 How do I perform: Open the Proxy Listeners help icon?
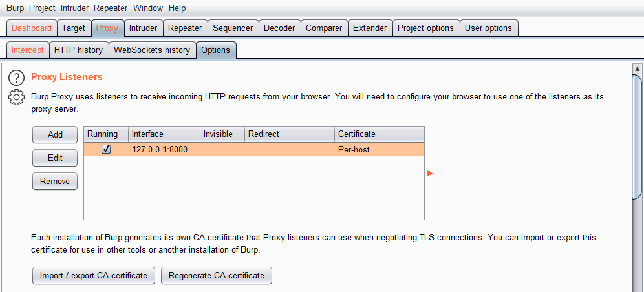pos(16,77)
